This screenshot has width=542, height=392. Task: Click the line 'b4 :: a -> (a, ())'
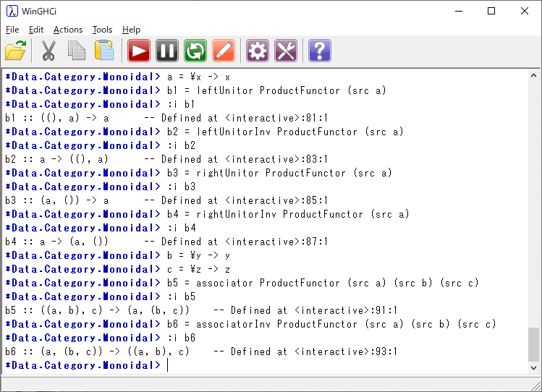[x=57, y=242]
